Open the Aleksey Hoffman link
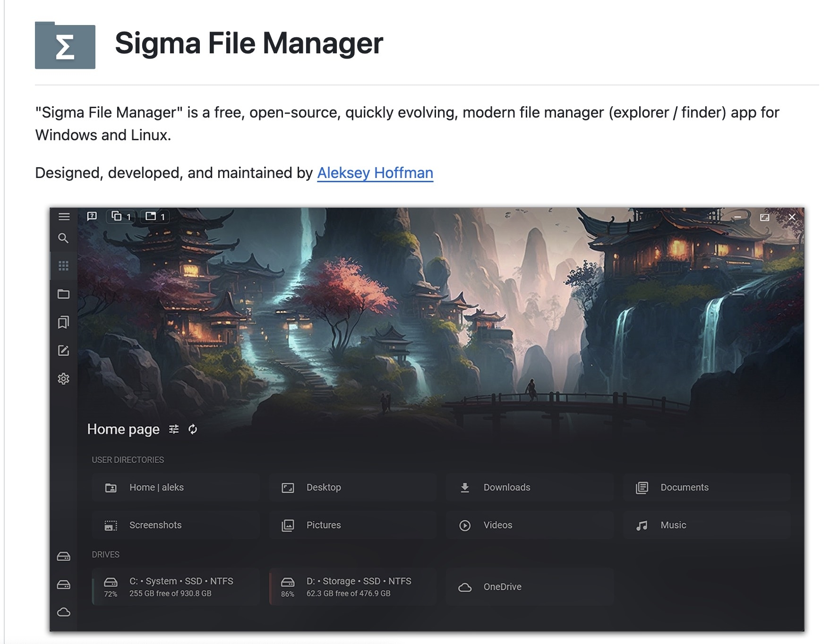 point(375,173)
